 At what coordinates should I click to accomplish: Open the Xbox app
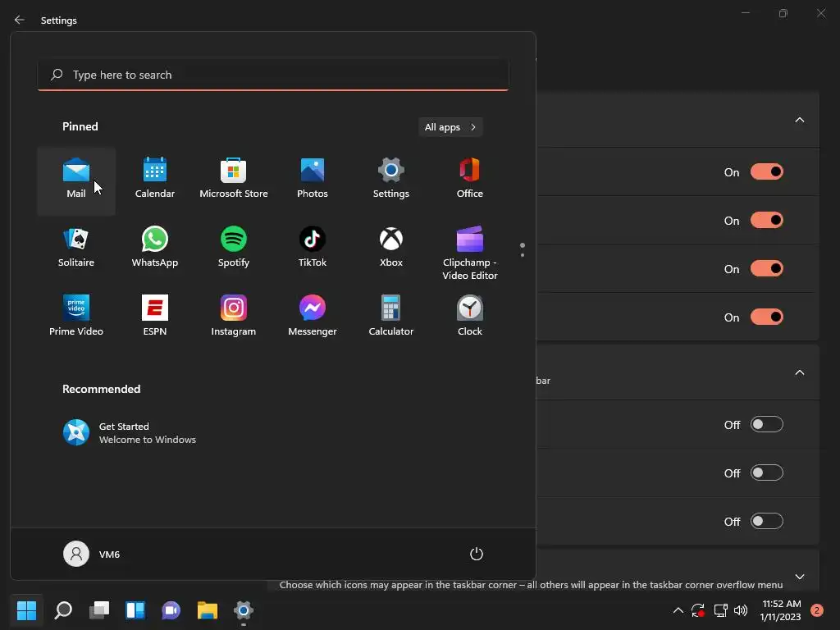click(391, 249)
